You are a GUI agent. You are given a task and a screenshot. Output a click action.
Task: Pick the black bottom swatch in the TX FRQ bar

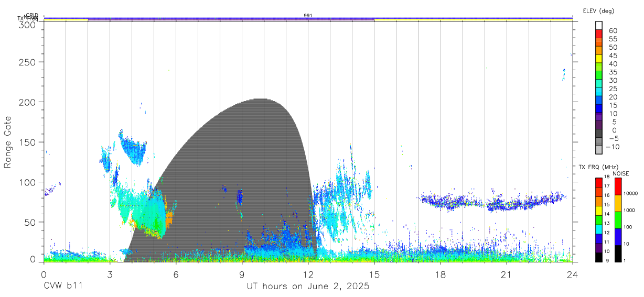[x=599, y=257]
